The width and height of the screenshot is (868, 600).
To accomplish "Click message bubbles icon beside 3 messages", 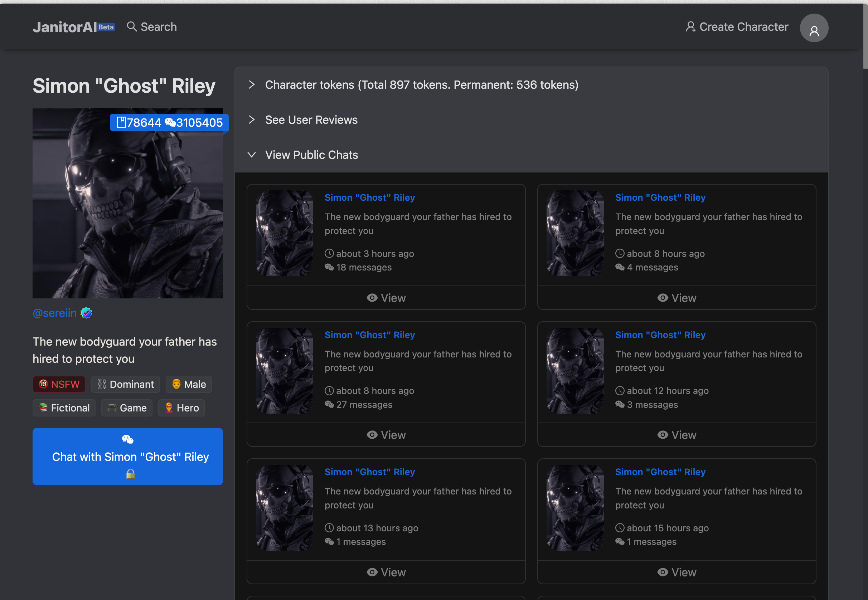I will coord(620,405).
